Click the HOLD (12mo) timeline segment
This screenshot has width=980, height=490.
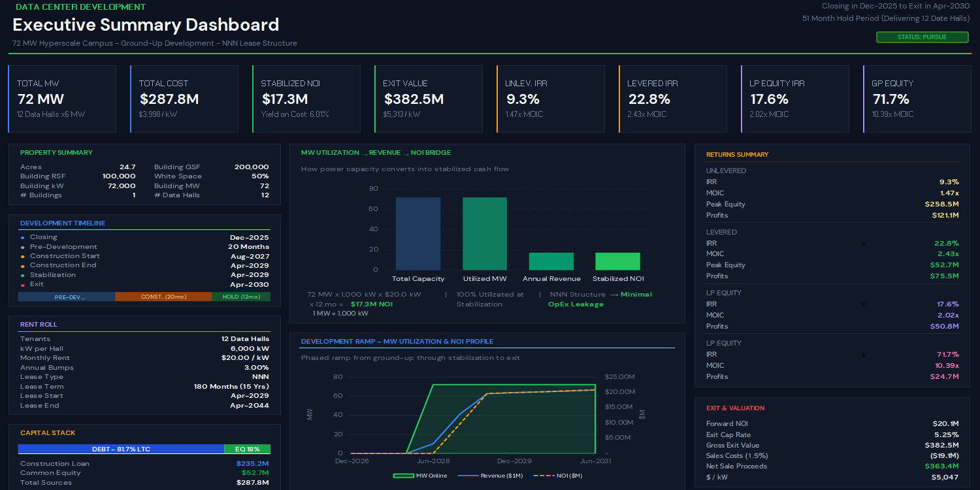[x=241, y=297]
